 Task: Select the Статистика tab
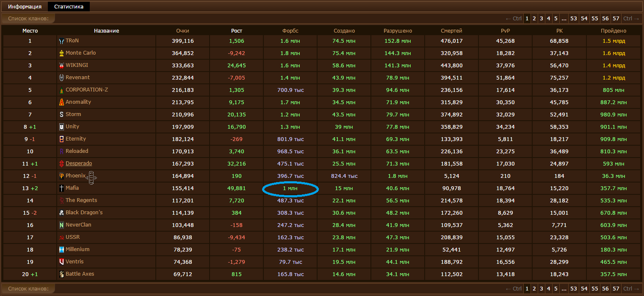69,7
